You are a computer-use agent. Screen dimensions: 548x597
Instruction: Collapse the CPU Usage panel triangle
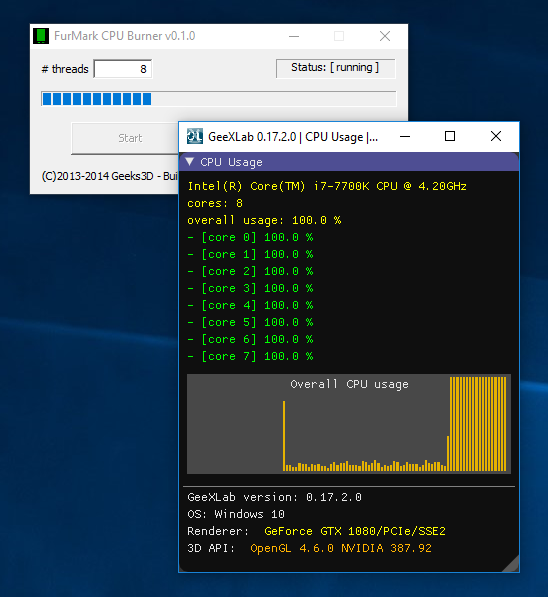click(190, 161)
